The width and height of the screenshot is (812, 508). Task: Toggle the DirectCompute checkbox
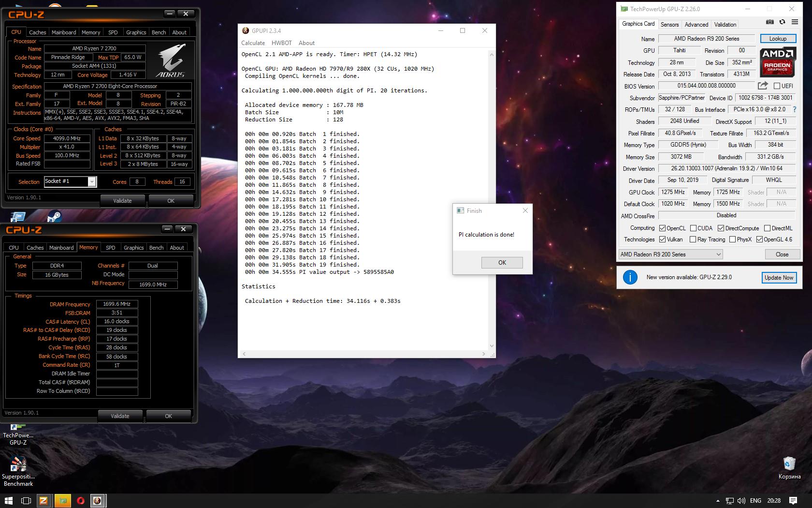721,228
